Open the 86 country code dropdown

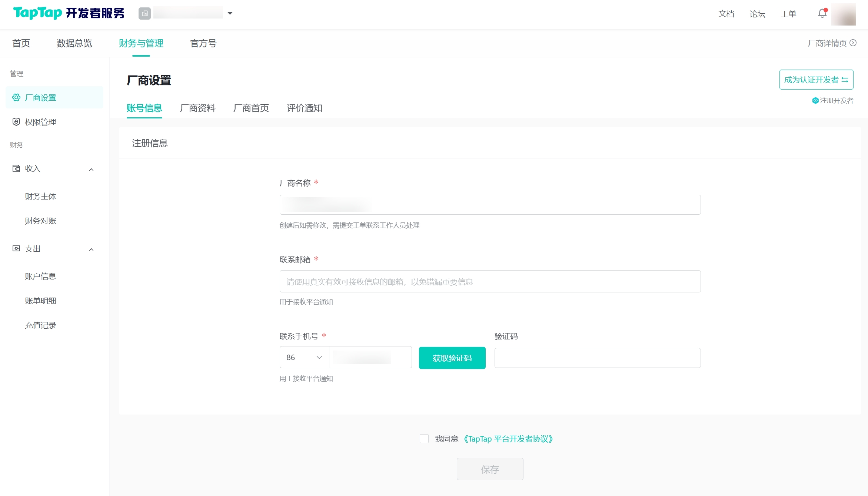[x=304, y=357]
